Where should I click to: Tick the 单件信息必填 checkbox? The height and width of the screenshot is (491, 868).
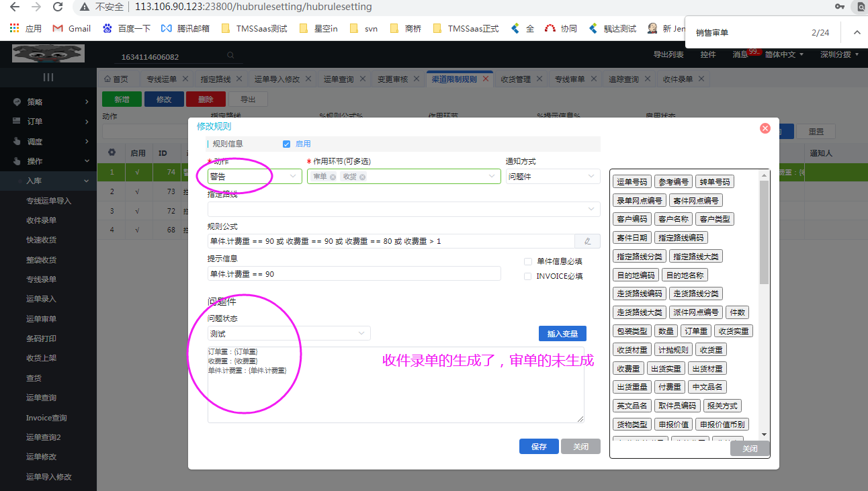527,261
